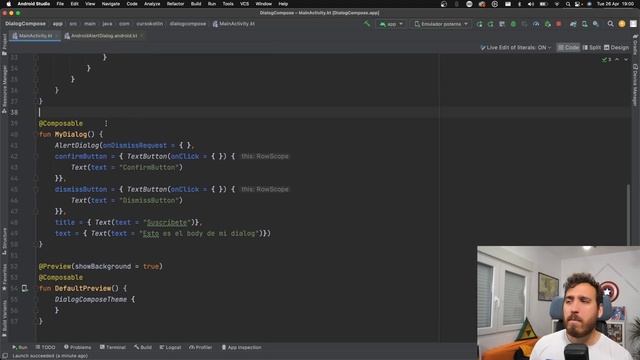Open the app run configuration dropdown
Image resolution: width=640 pixels, height=360 pixels.
pos(391,24)
